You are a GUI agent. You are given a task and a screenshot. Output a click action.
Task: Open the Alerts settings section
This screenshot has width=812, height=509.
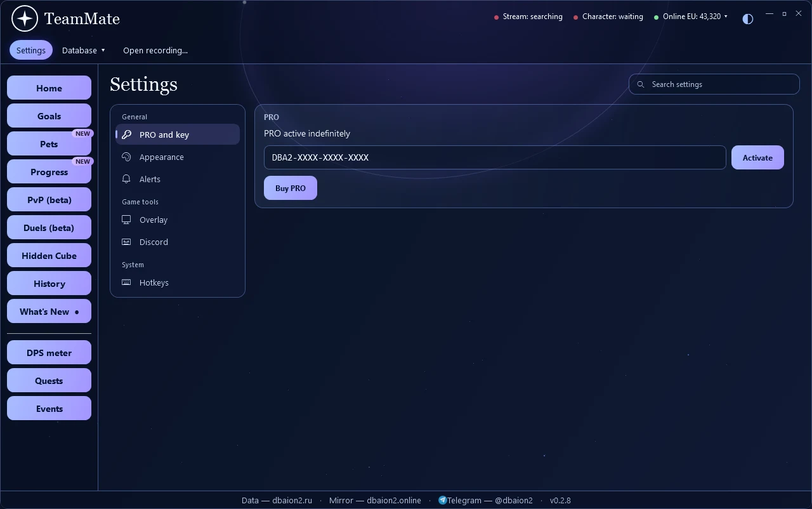[178, 179]
